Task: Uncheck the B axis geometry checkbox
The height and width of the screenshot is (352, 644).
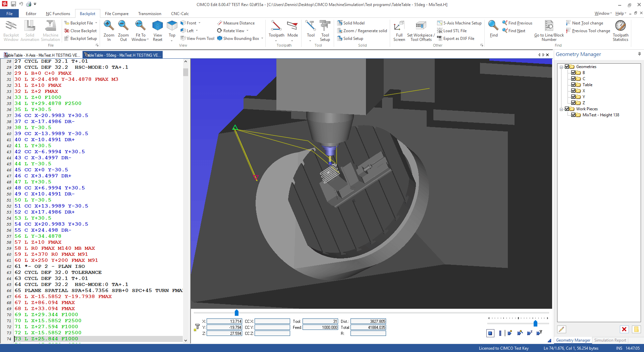Action: (573, 73)
